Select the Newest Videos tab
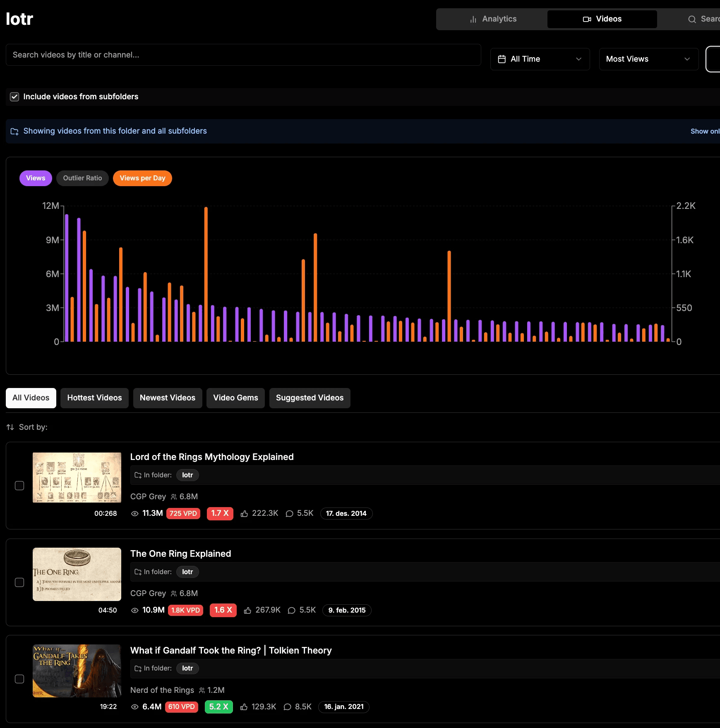The height and width of the screenshot is (728, 720). point(168,398)
